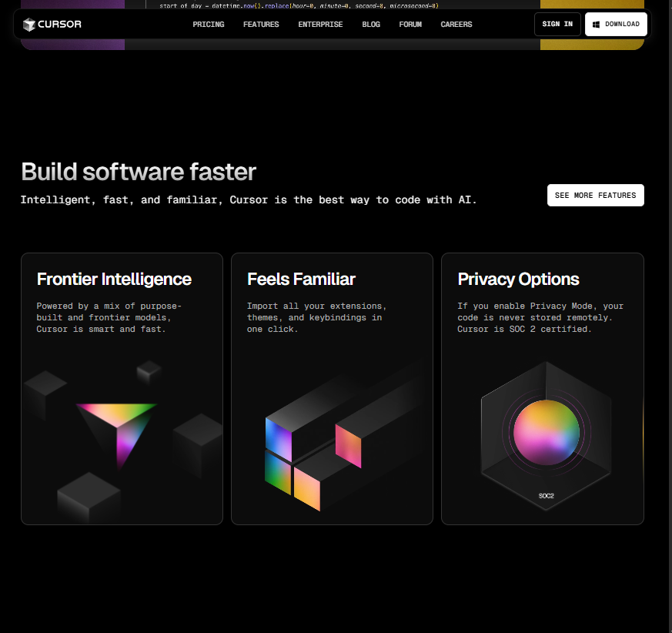
Task: Click 'Powered by a mix of purpose-built' description
Action: [109, 317]
